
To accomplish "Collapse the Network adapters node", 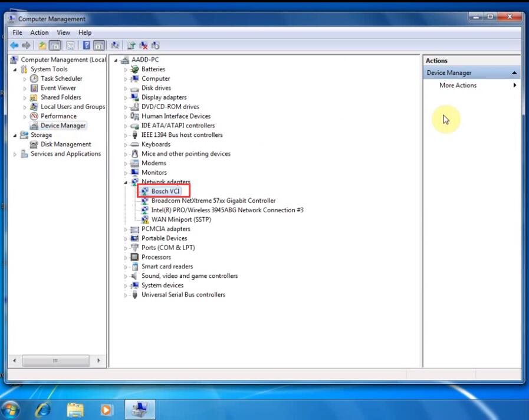I will click(126, 182).
